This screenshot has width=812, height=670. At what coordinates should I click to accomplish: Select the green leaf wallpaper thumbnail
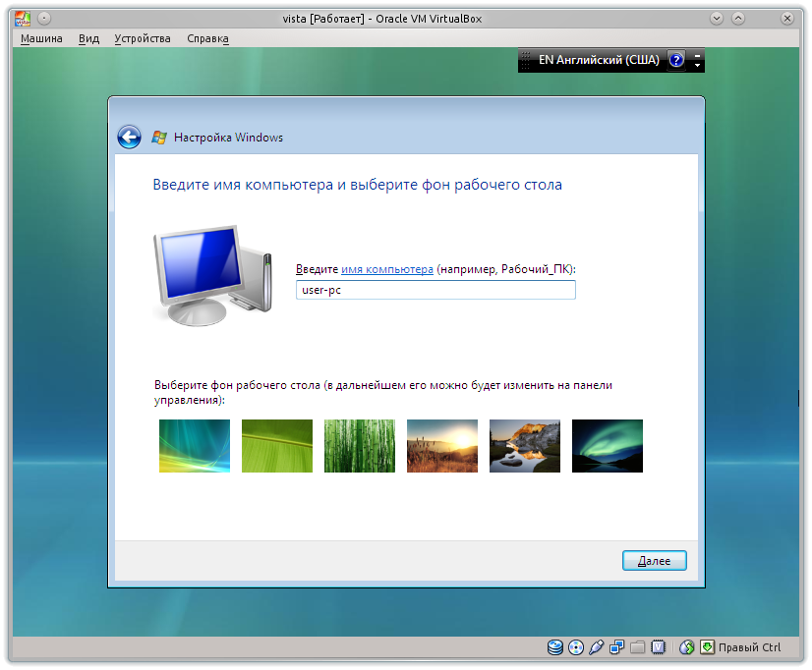(x=276, y=445)
